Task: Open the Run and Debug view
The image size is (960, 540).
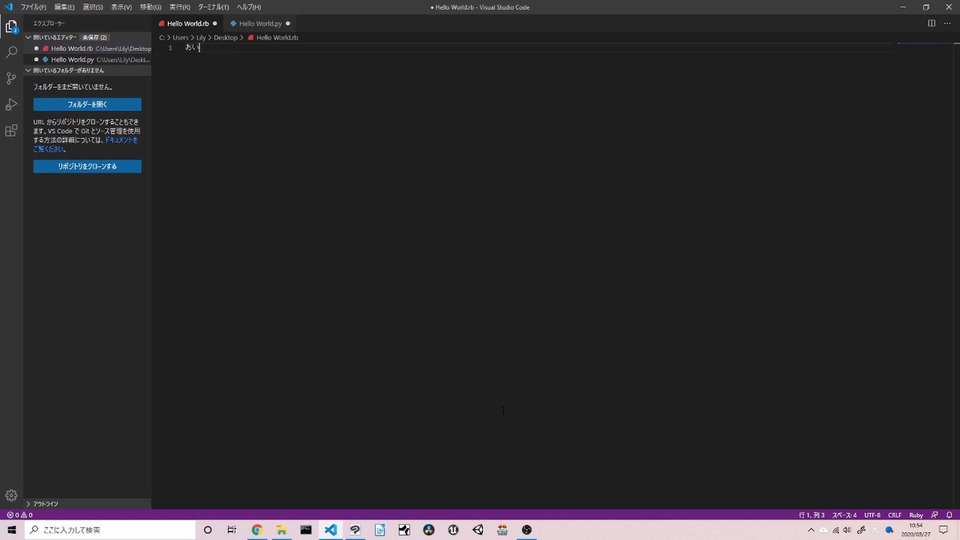Action: (11, 105)
